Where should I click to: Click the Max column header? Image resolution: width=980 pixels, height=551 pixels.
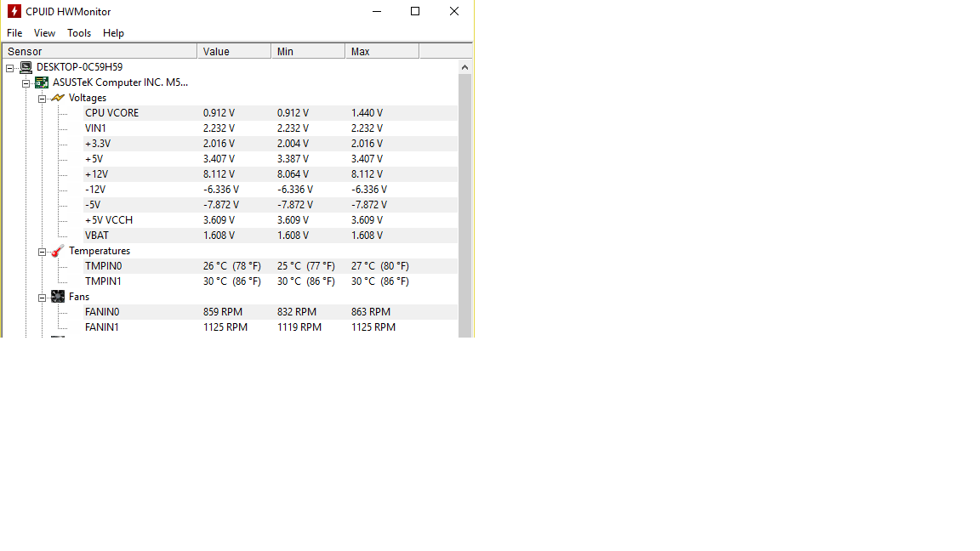point(382,51)
